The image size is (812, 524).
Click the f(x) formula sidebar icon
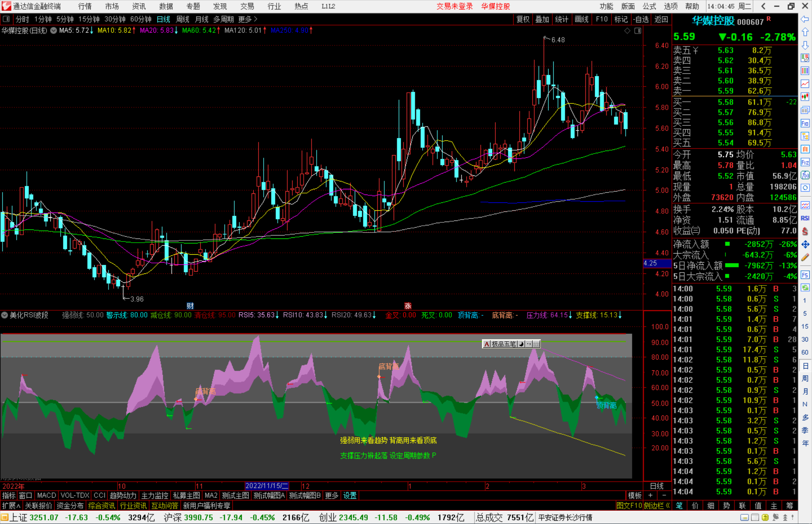[x=805, y=175]
